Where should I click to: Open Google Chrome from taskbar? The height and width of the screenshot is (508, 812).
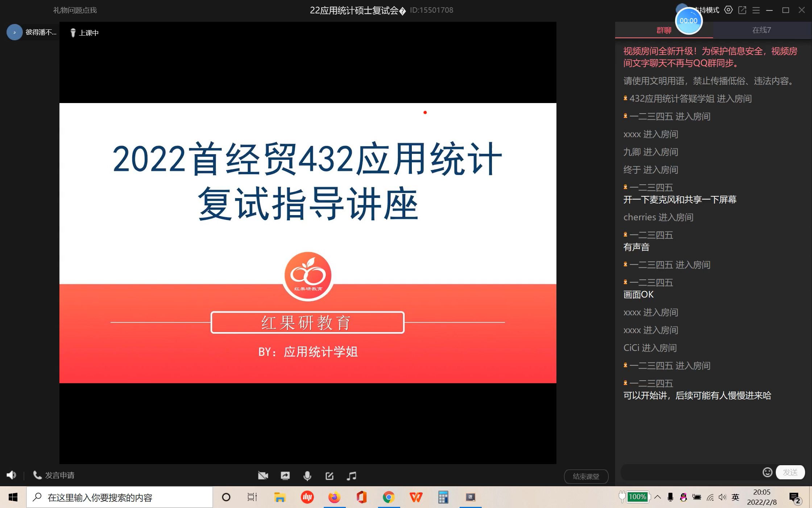click(x=389, y=497)
